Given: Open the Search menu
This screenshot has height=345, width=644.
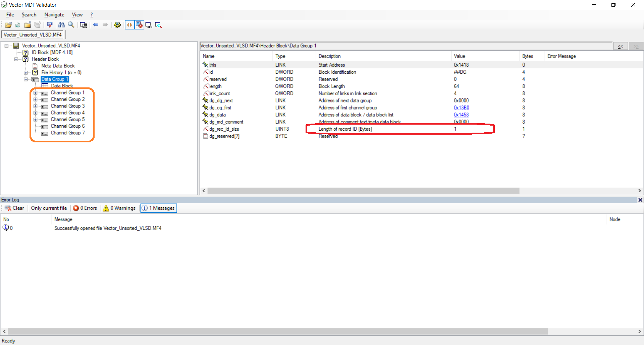Looking at the screenshot, I should [x=29, y=15].
